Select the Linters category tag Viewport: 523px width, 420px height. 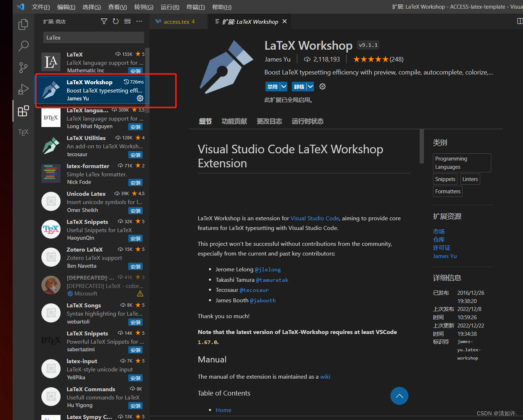470,179
